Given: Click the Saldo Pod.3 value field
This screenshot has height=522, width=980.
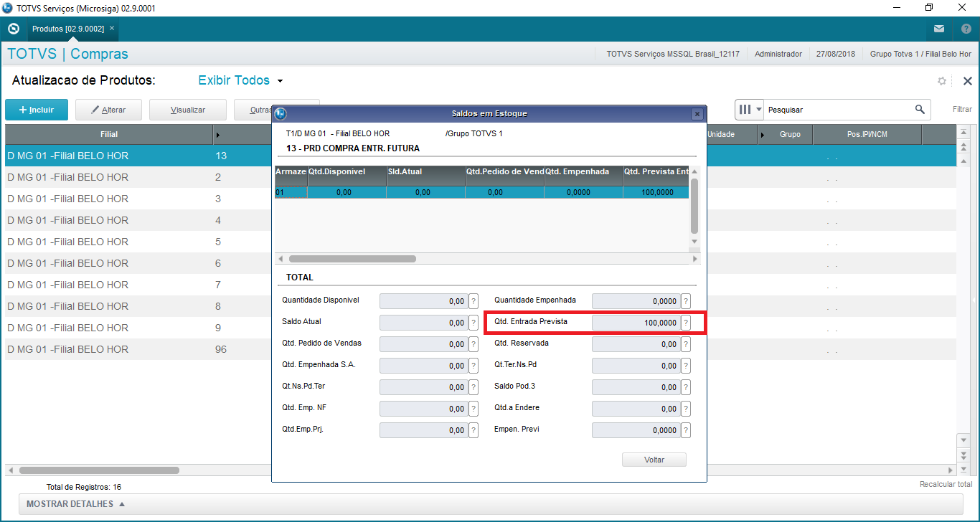Looking at the screenshot, I should pyautogui.click(x=636, y=387).
